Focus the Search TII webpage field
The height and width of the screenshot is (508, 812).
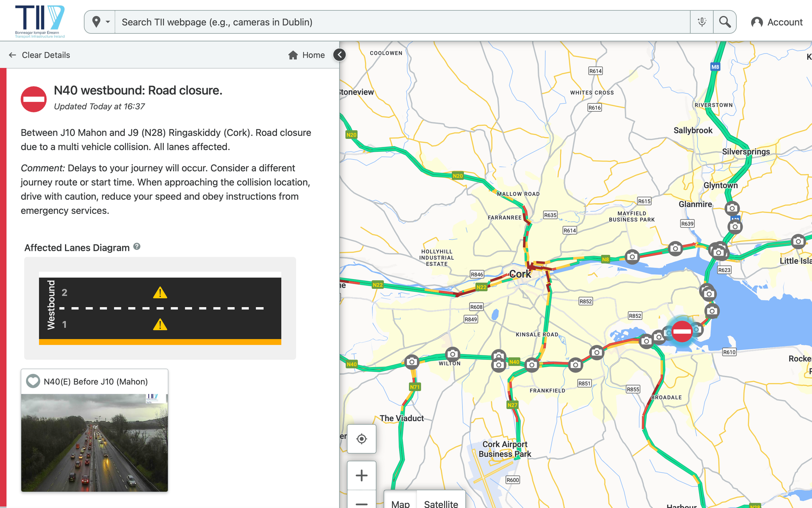pos(402,22)
